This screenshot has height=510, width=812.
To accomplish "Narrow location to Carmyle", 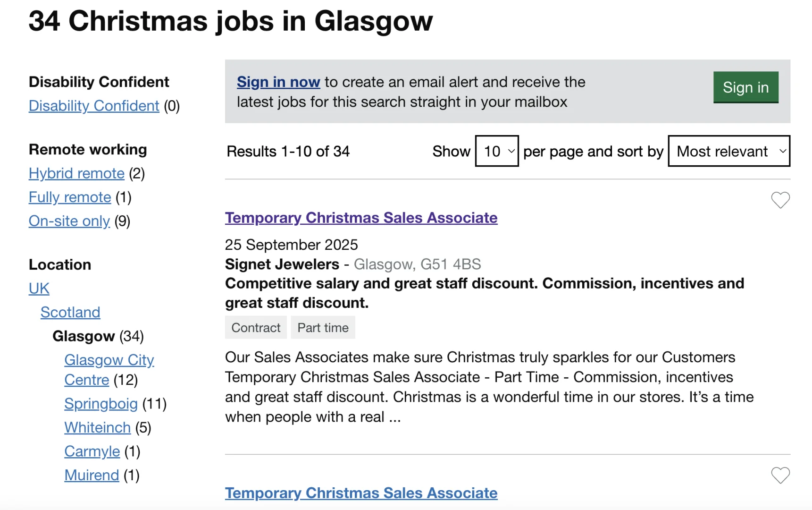I will pos(92,451).
